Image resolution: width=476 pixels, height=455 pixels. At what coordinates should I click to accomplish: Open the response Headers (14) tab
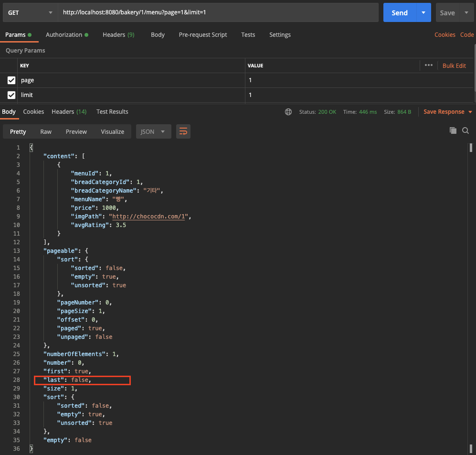pyautogui.click(x=69, y=111)
